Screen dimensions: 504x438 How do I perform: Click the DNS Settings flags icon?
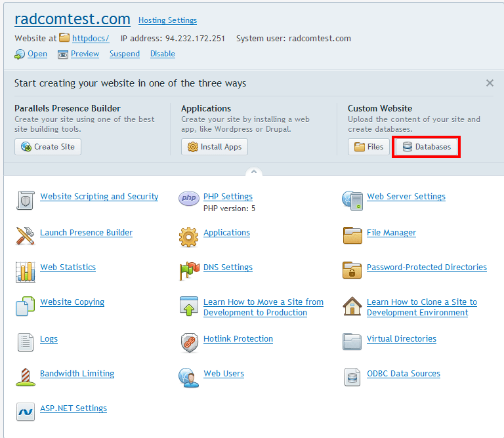coord(189,271)
